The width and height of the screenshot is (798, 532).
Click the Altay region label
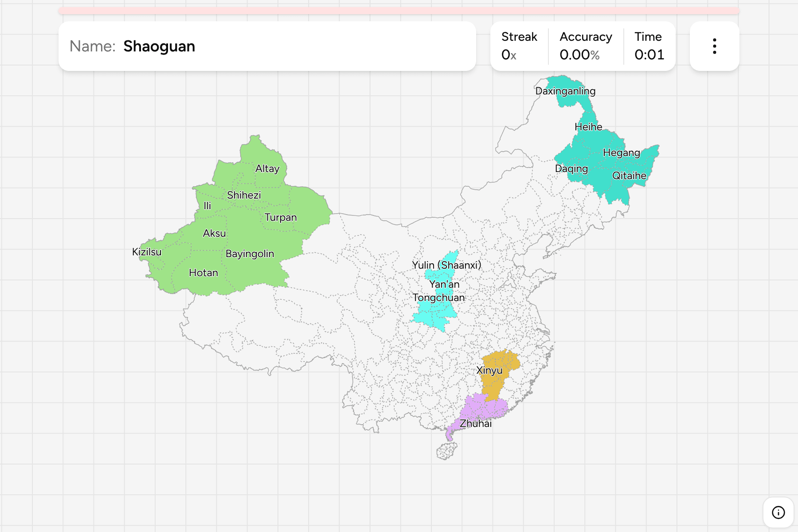click(x=267, y=168)
